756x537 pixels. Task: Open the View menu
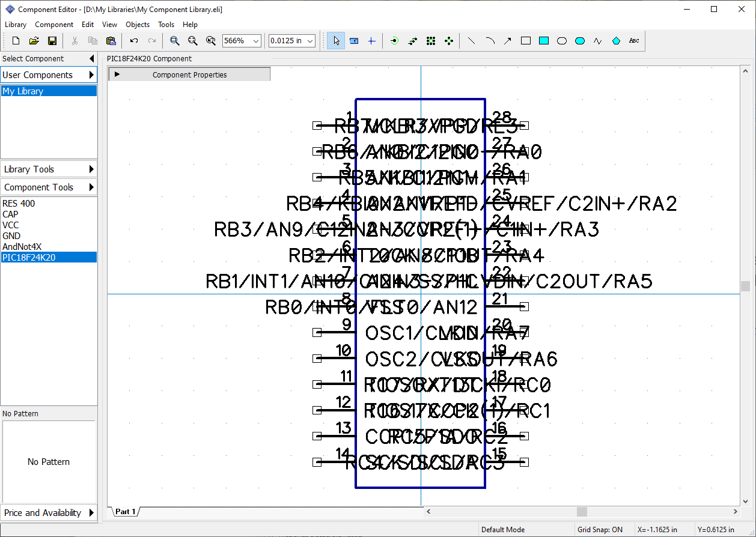(109, 25)
